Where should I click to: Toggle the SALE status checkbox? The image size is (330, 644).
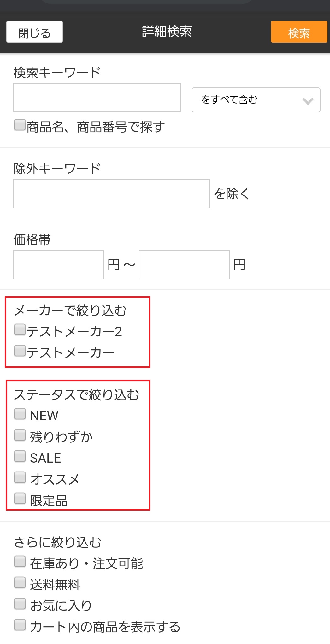coord(20,456)
